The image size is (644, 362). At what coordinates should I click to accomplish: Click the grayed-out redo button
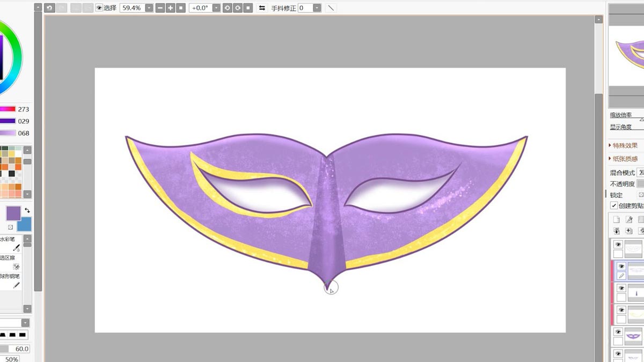pos(62,8)
